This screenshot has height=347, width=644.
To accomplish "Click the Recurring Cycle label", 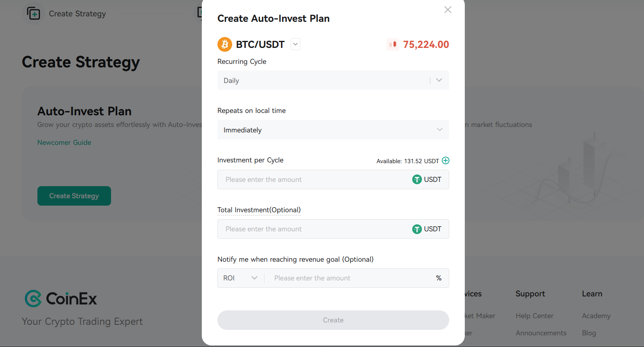I will [x=242, y=62].
